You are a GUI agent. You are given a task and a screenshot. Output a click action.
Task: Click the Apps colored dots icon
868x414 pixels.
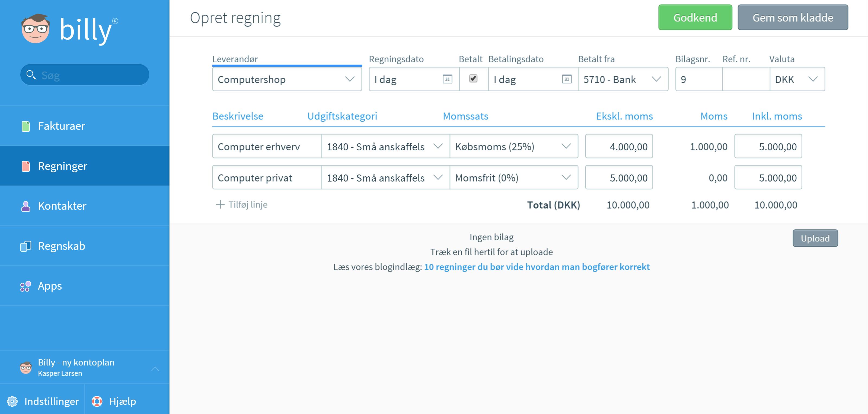click(25, 286)
